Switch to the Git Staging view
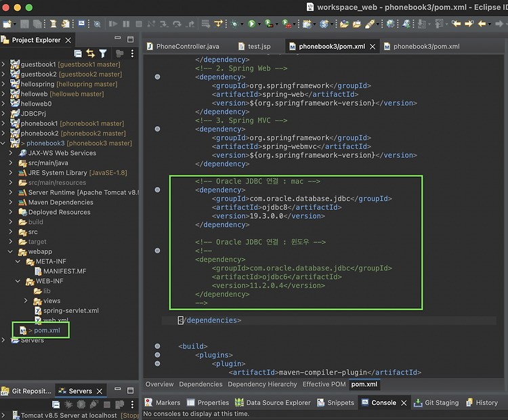This screenshot has height=420, width=508. (440, 402)
